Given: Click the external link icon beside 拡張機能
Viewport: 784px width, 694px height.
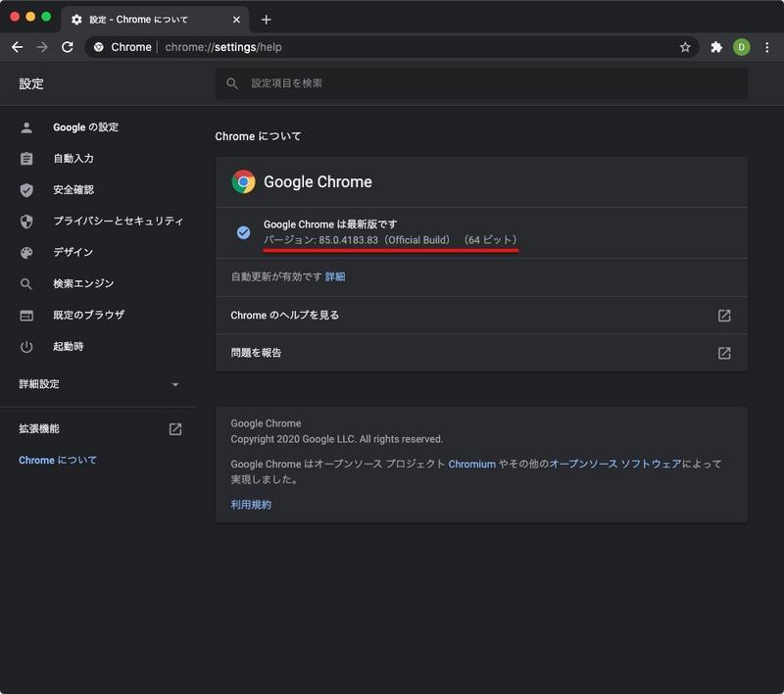Looking at the screenshot, I should coord(175,429).
